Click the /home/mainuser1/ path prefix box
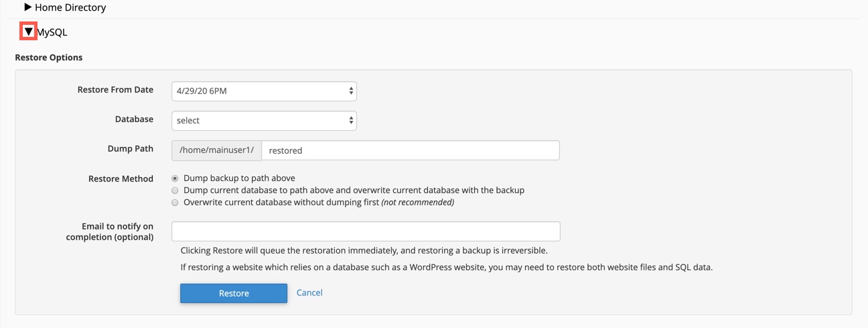The image size is (868, 328). tap(216, 150)
